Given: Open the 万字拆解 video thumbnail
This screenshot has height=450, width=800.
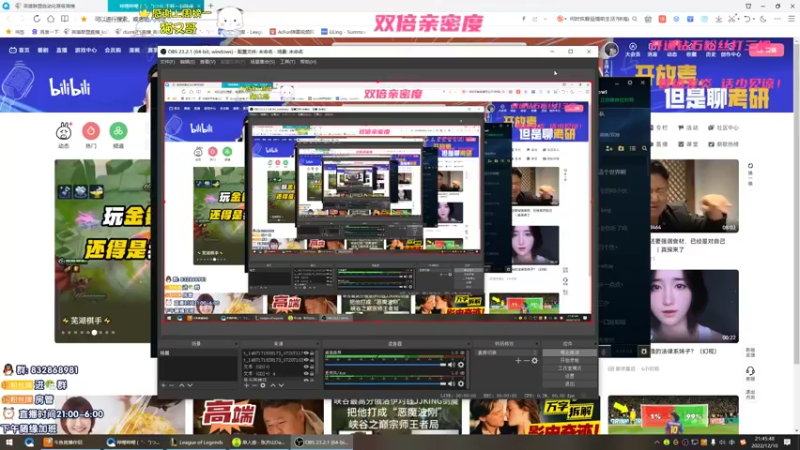Looking at the screenshot, I should click(535, 415).
